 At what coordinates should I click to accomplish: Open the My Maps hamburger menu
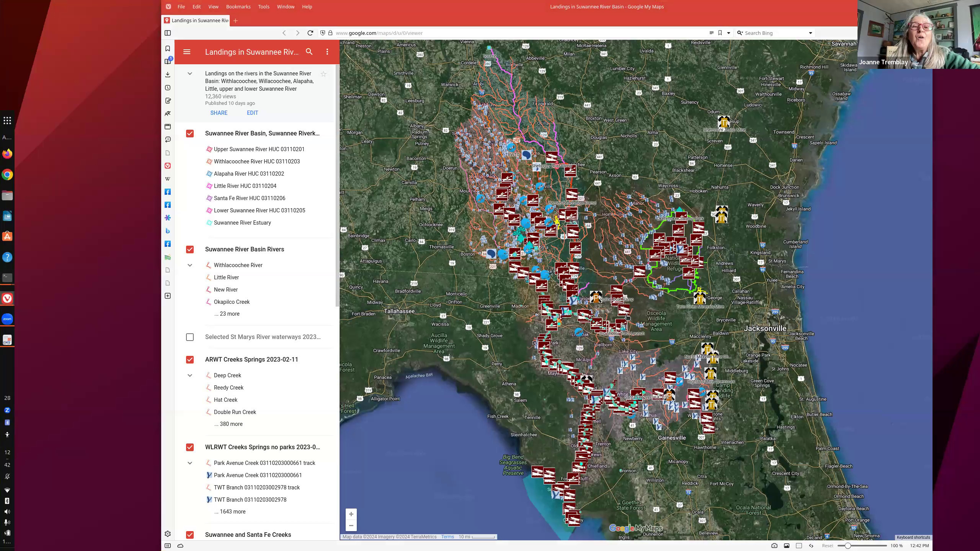[187, 52]
